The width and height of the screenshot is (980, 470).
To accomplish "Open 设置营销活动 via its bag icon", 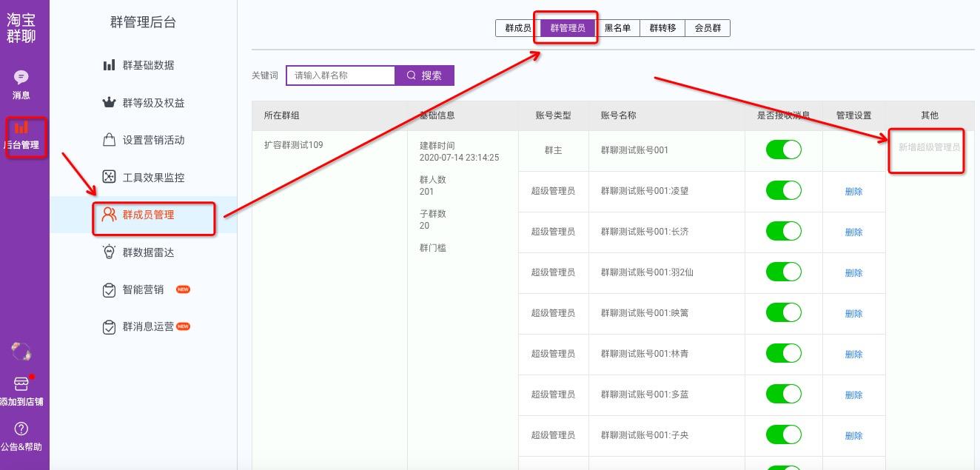I will coord(110,140).
